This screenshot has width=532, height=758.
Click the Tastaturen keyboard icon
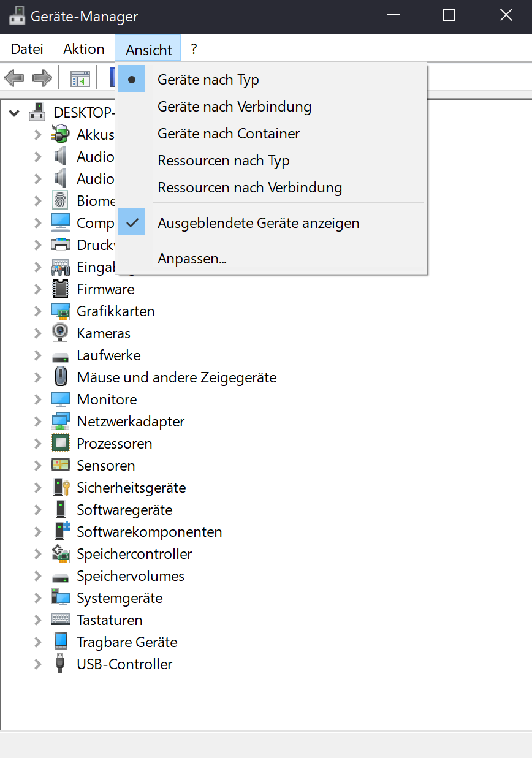[x=61, y=620]
